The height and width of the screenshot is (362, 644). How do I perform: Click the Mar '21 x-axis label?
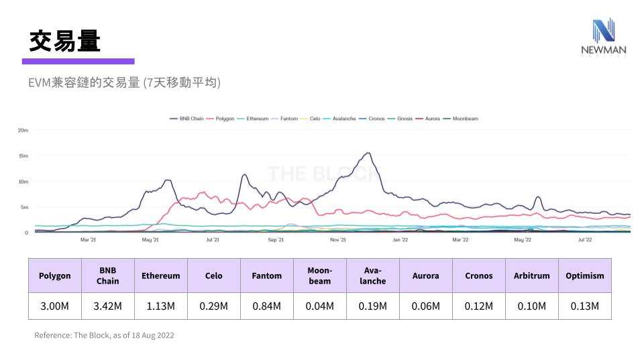[88, 240]
